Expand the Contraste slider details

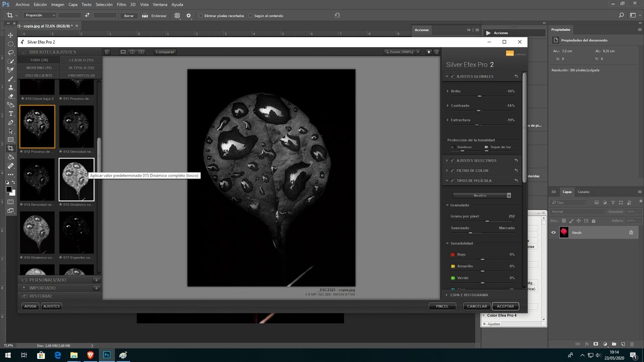click(x=448, y=106)
